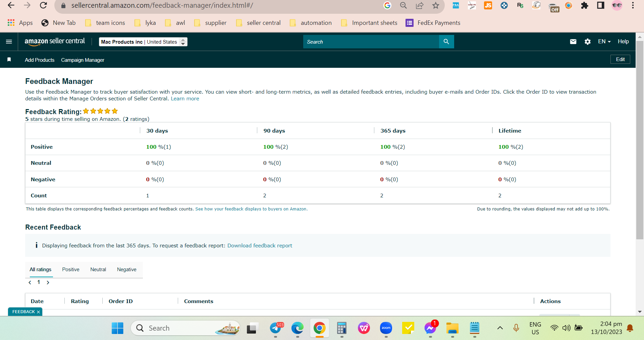Open Messenger from the taskbar

coord(430,328)
